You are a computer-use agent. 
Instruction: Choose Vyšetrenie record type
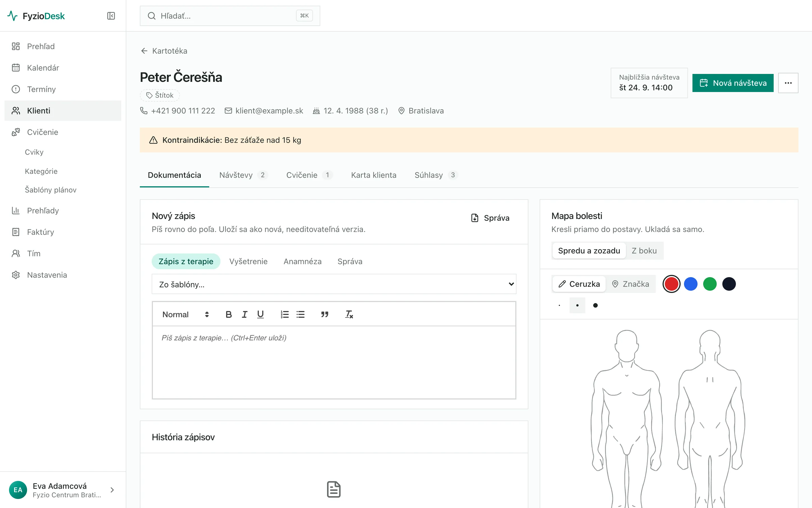coord(248,261)
